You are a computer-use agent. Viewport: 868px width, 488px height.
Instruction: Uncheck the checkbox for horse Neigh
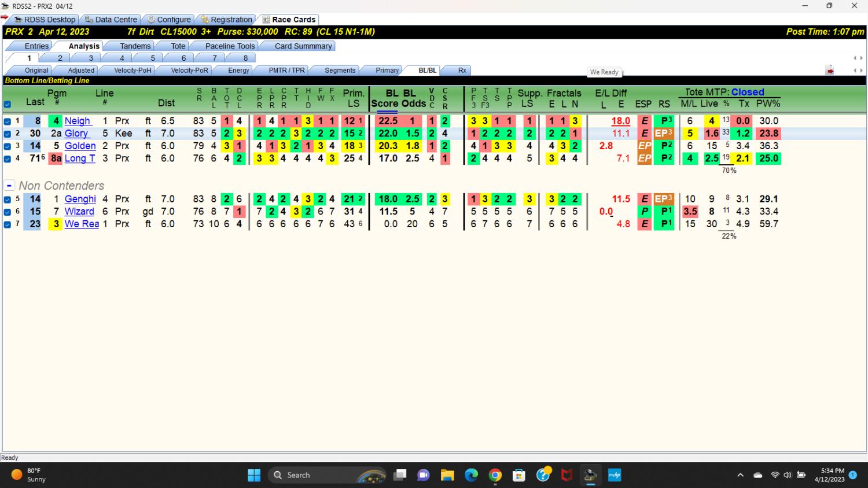tap(8, 121)
